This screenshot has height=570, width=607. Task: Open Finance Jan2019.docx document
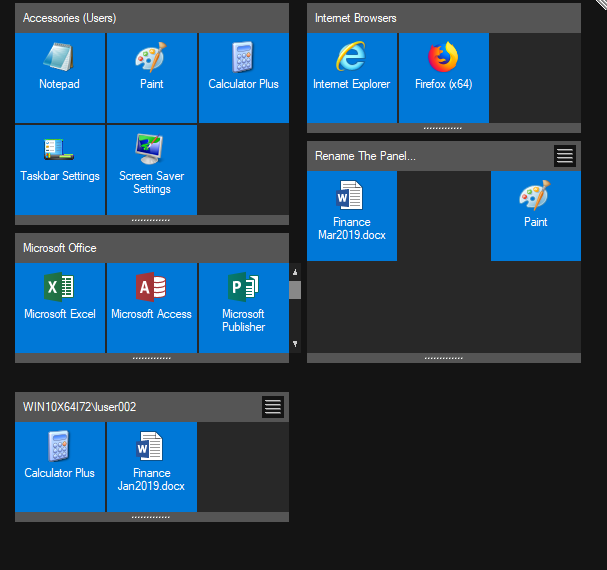(x=152, y=464)
